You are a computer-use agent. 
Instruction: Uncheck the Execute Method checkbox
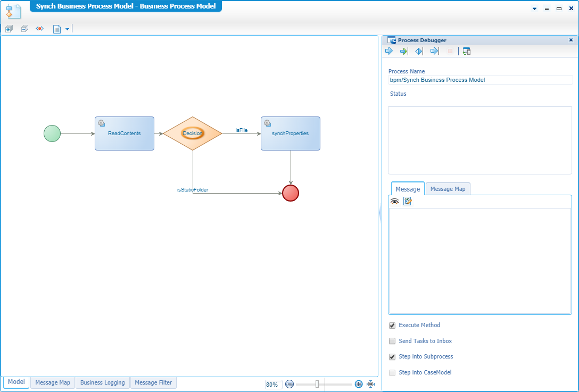tap(392, 326)
